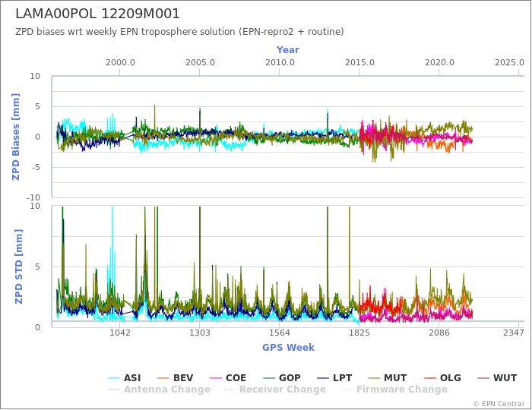532x410 pixels.
Task: Click the 2015.0 year tick label
Action: [x=359, y=63]
